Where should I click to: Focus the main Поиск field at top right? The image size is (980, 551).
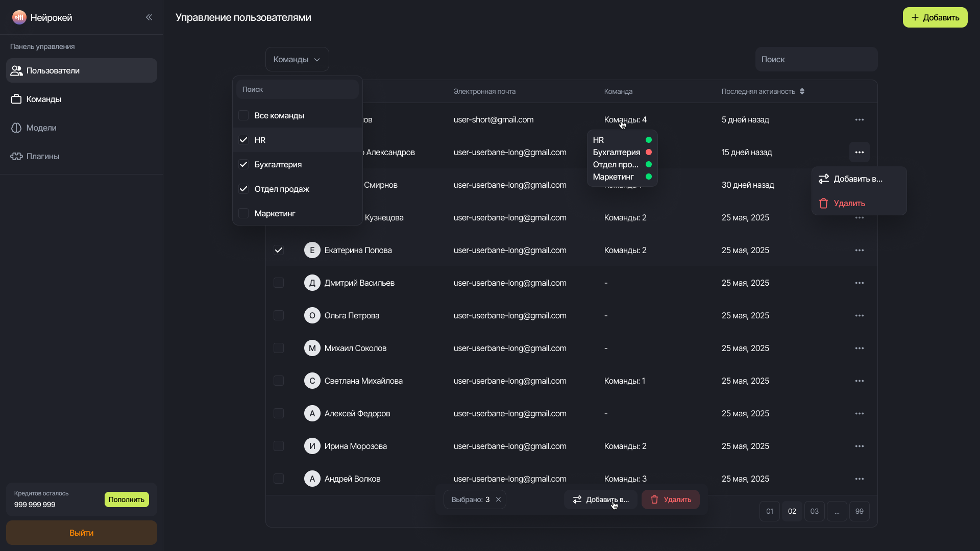pyautogui.click(x=816, y=59)
